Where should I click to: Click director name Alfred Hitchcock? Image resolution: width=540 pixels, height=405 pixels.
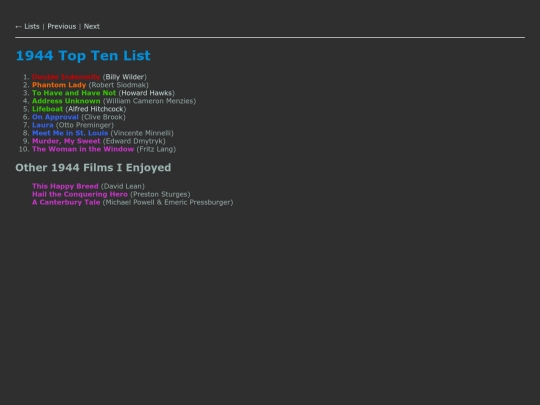click(96, 109)
